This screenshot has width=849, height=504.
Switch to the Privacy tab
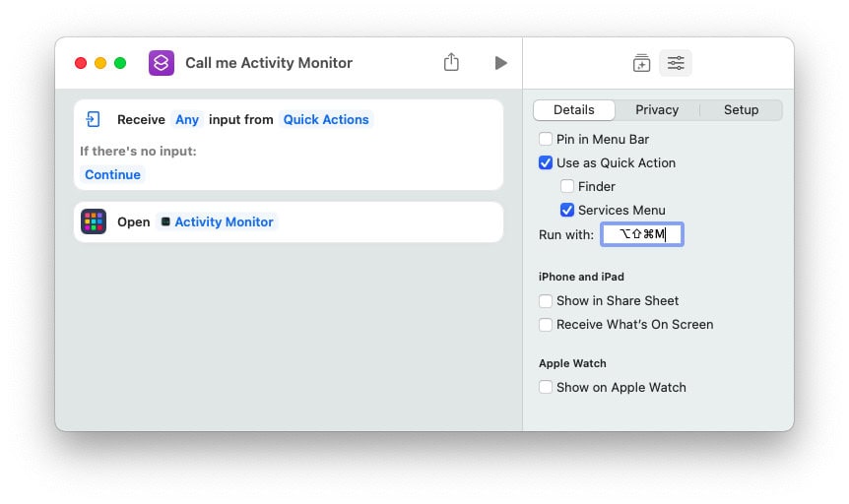click(657, 110)
